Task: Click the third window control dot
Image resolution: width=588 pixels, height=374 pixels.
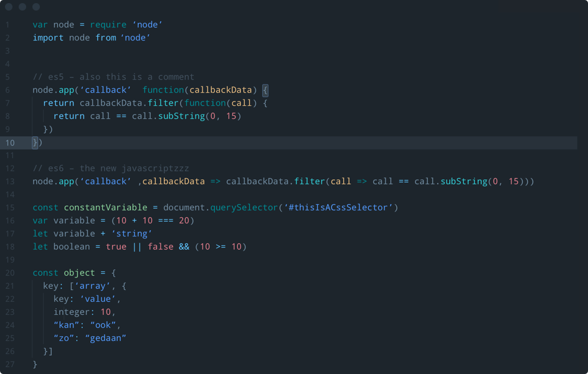Action: pyautogui.click(x=36, y=7)
